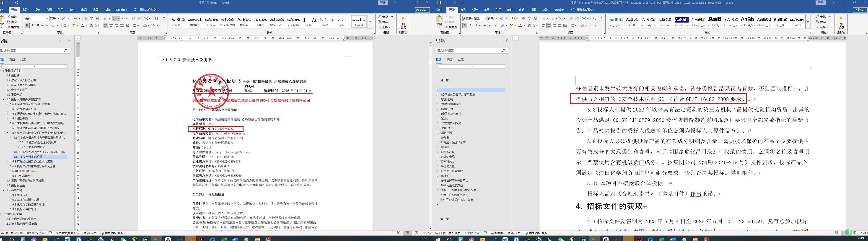Open the 审阅 tab in left Word window
Image resolution: width=868 pixels, height=241 pixels.
tap(84, 10)
